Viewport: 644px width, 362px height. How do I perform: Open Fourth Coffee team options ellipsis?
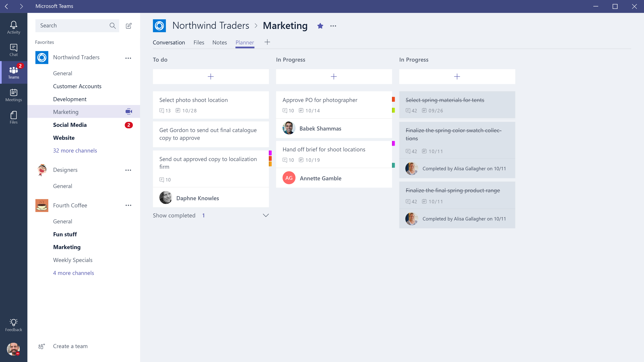pos(128,205)
